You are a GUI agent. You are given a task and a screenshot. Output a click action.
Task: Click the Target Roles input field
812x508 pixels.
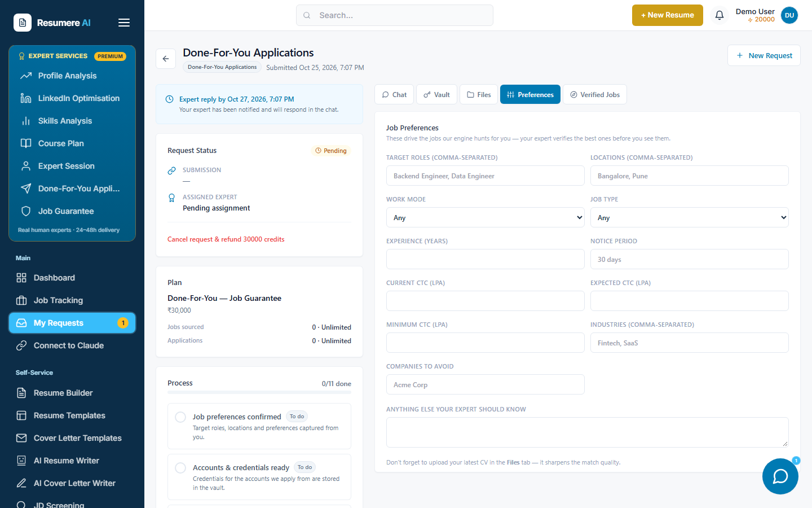click(486, 176)
